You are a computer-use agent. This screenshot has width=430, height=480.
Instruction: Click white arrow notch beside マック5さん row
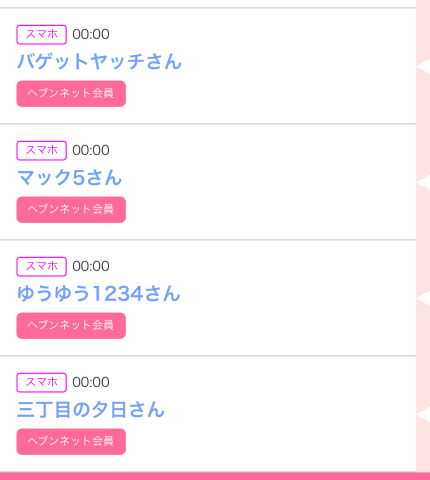pyautogui.click(x=423, y=182)
